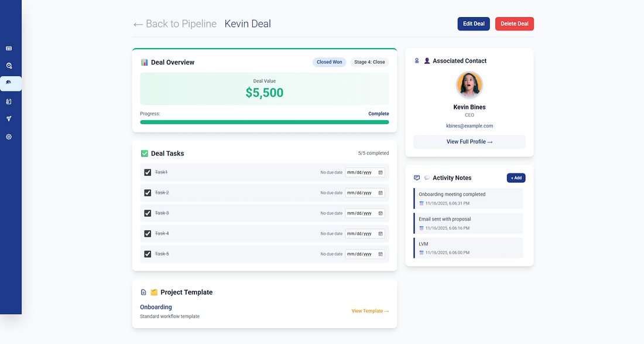Click the Onboarding template name
This screenshot has height=344, width=644.
156,307
